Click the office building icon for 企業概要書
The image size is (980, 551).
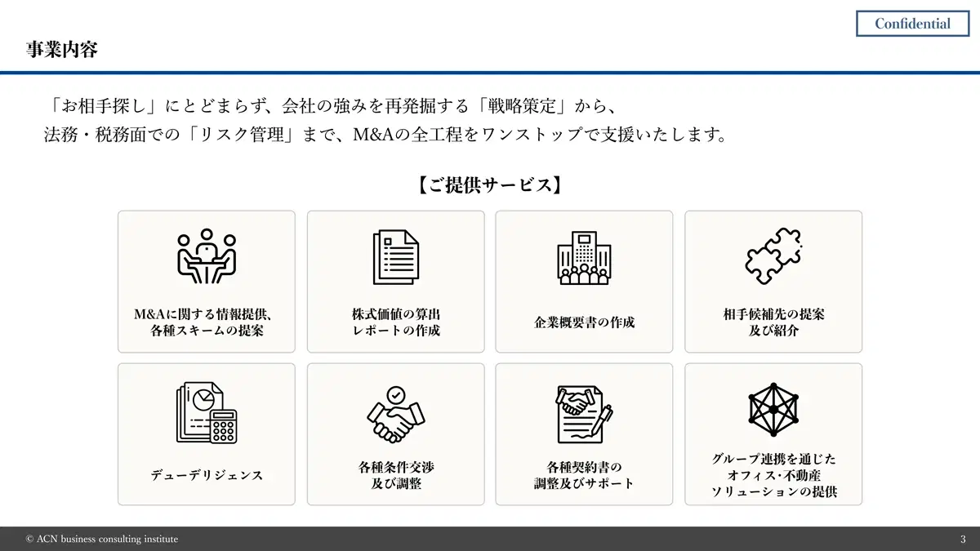click(584, 256)
